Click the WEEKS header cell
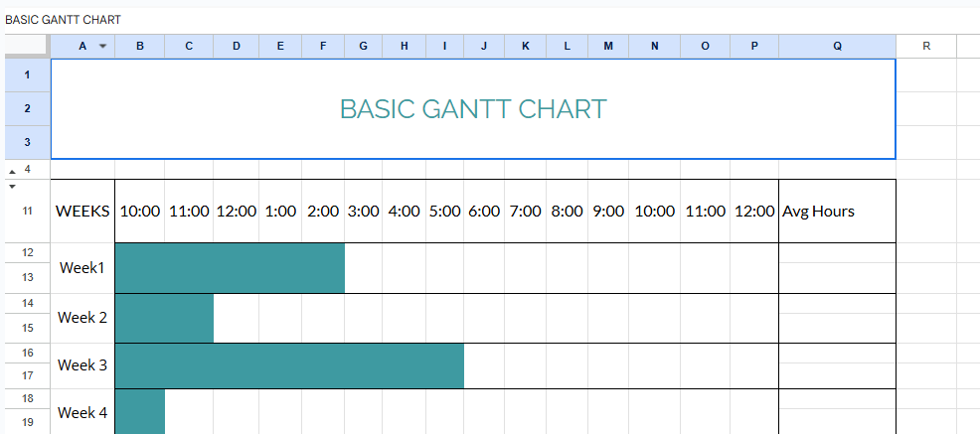 point(82,212)
